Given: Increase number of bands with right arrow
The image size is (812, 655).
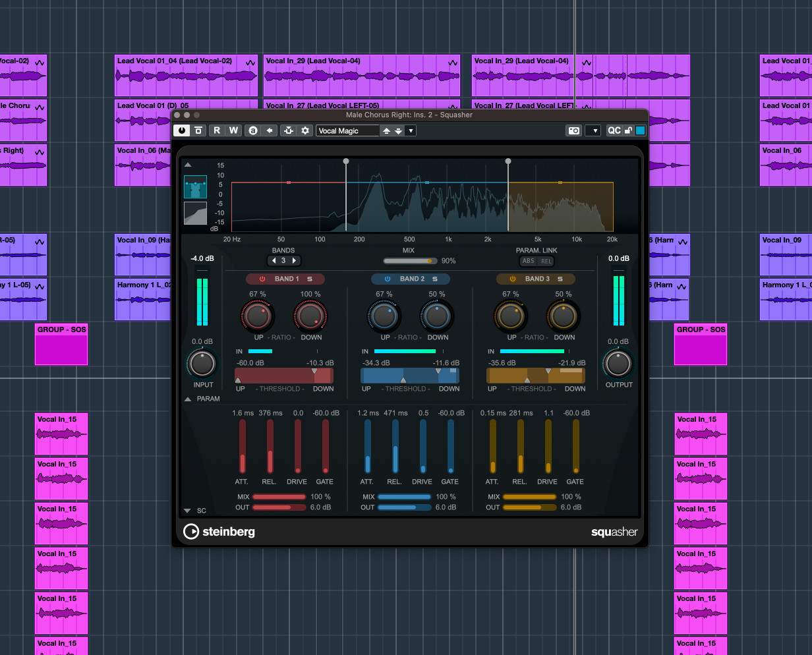Looking at the screenshot, I should 294,260.
